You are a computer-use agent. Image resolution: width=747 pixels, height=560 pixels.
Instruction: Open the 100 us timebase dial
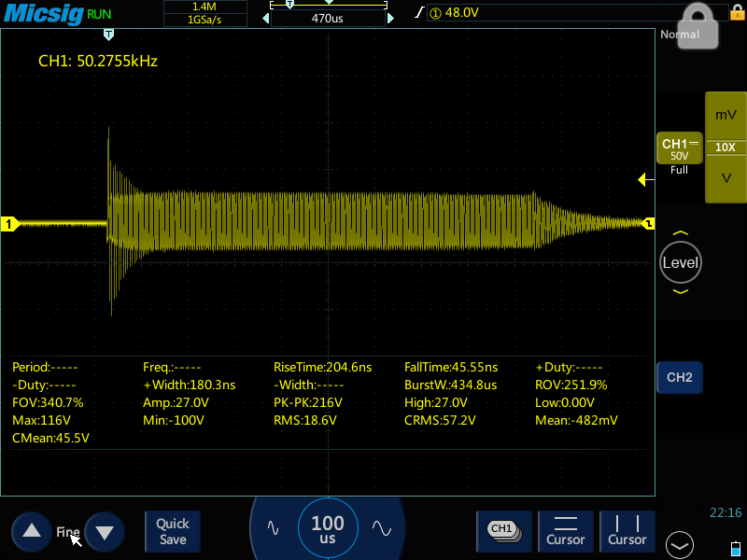(x=328, y=528)
